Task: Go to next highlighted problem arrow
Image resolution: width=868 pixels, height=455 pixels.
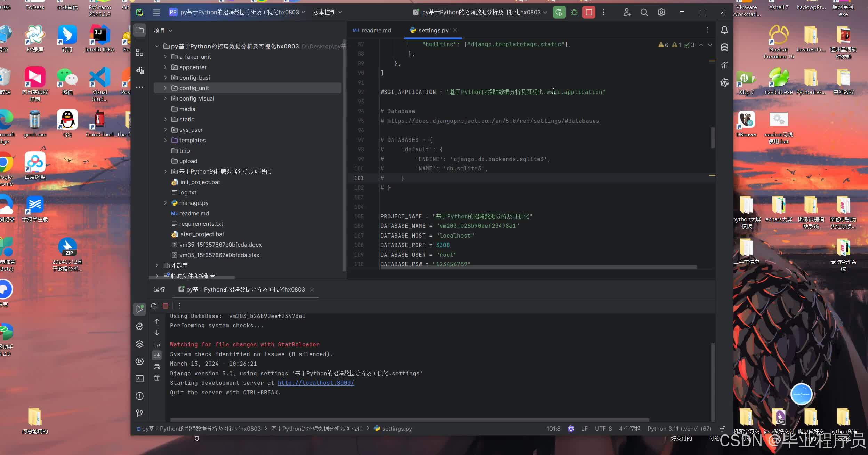Action: pos(710,45)
